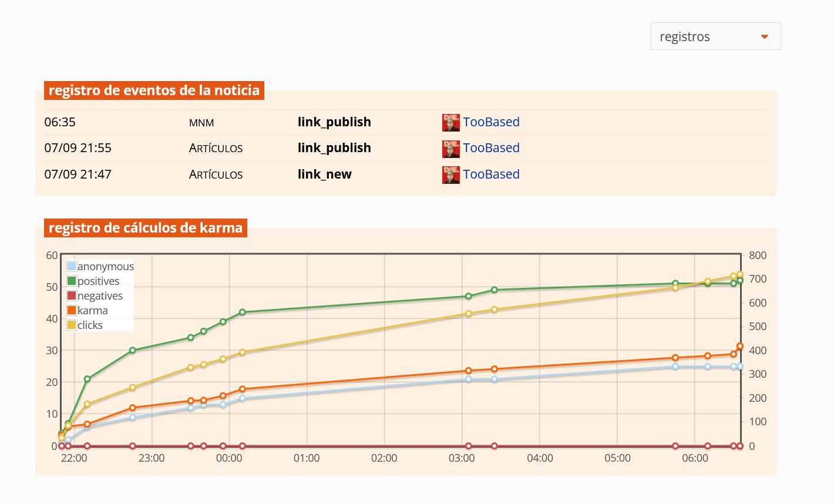Viewport: 834px width, 504px height.
Task: Click the karma orange legend swatch
Action: point(72,310)
